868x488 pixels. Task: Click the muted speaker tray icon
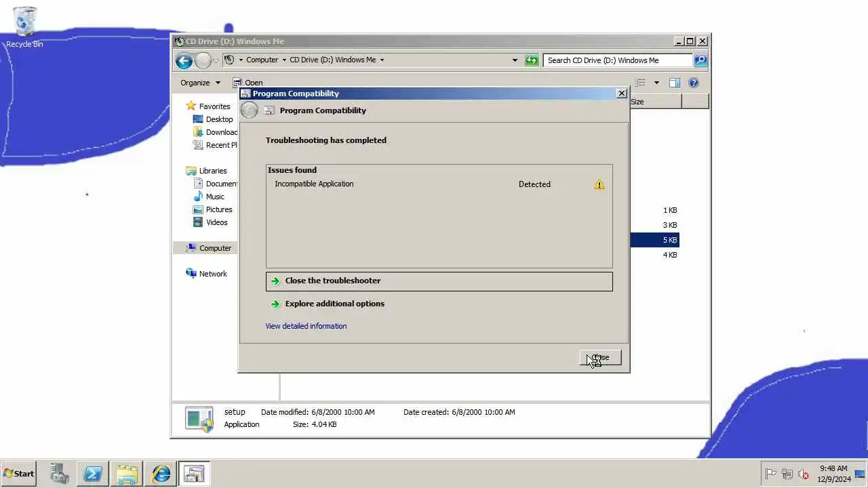[x=804, y=474]
